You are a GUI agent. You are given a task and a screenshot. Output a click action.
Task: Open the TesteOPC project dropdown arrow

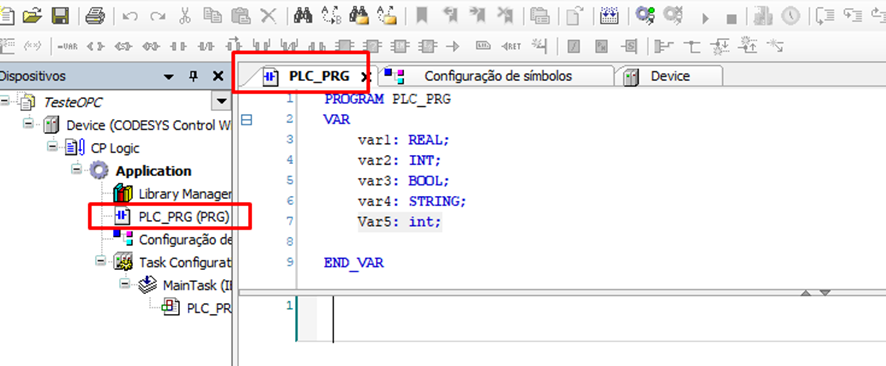click(221, 102)
